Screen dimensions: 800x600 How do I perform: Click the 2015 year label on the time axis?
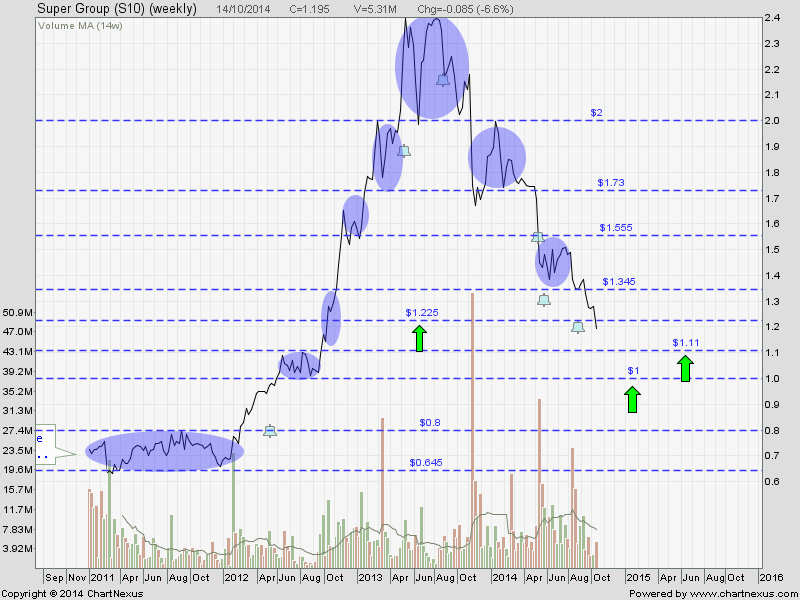coord(638,578)
